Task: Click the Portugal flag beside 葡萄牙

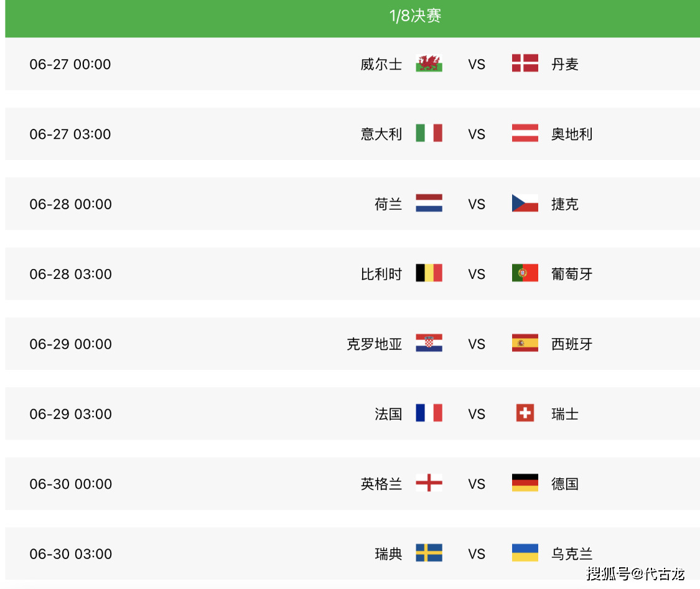Action: 525,273
